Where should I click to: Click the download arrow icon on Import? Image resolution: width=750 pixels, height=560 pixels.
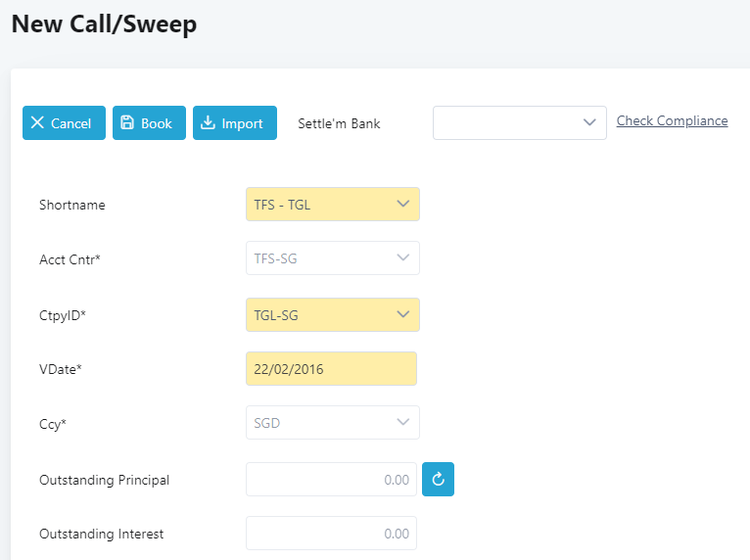[208, 122]
